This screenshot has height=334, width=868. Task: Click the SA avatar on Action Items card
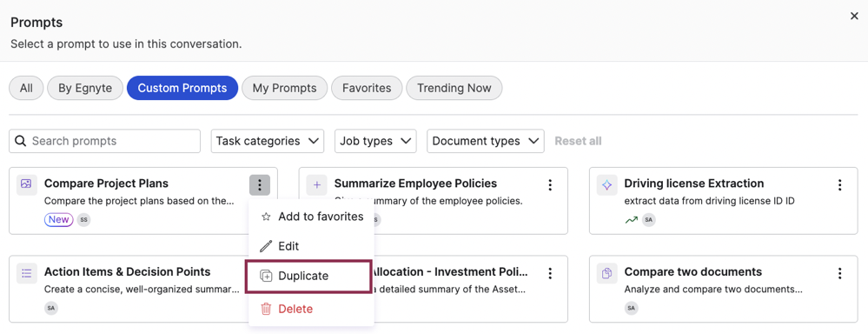point(51,308)
